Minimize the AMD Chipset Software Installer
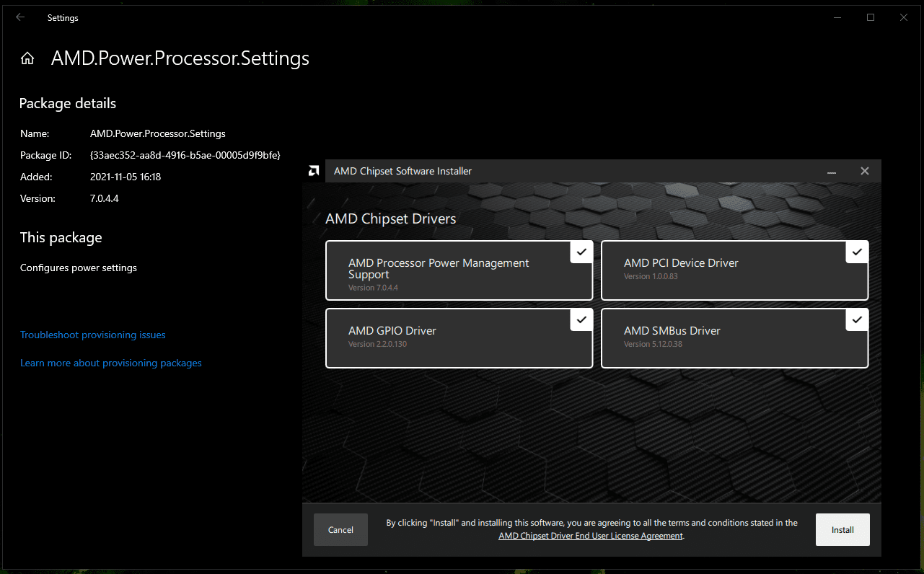 tap(832, 172)
